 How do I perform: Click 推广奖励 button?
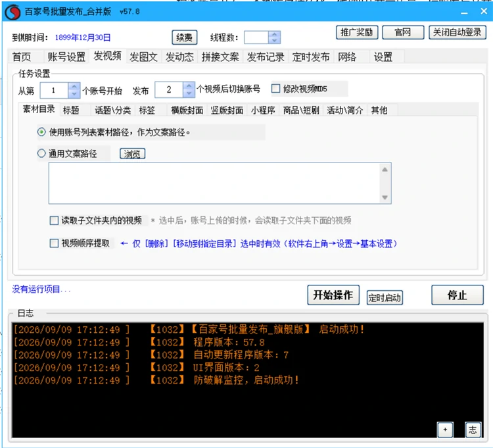[x=357, y=32]
